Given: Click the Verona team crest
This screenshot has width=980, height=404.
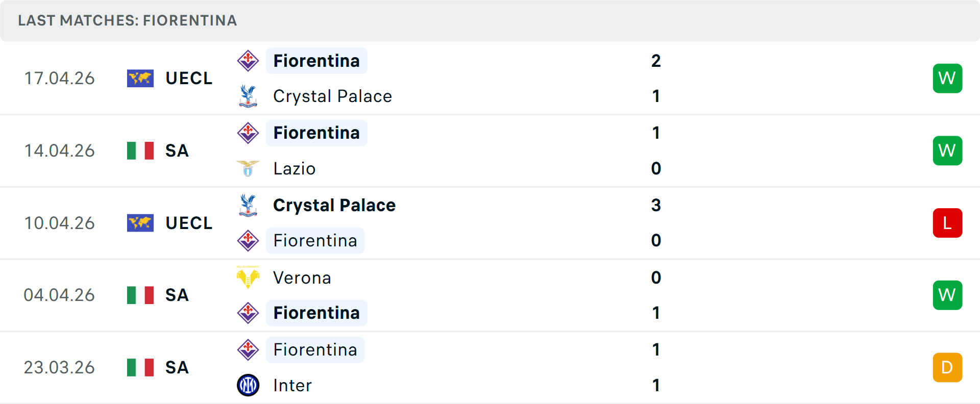Looking at the screenshot, I should pyautogui.click(x=248, y=277).
